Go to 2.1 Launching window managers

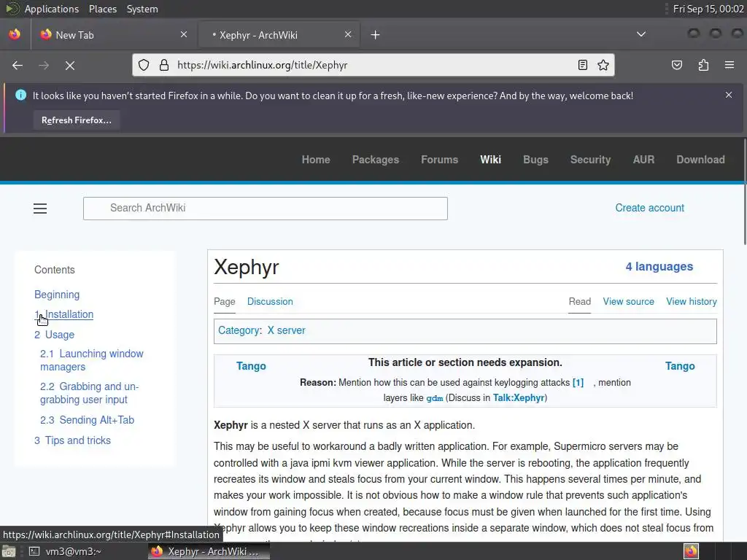(x=91, y=360)
